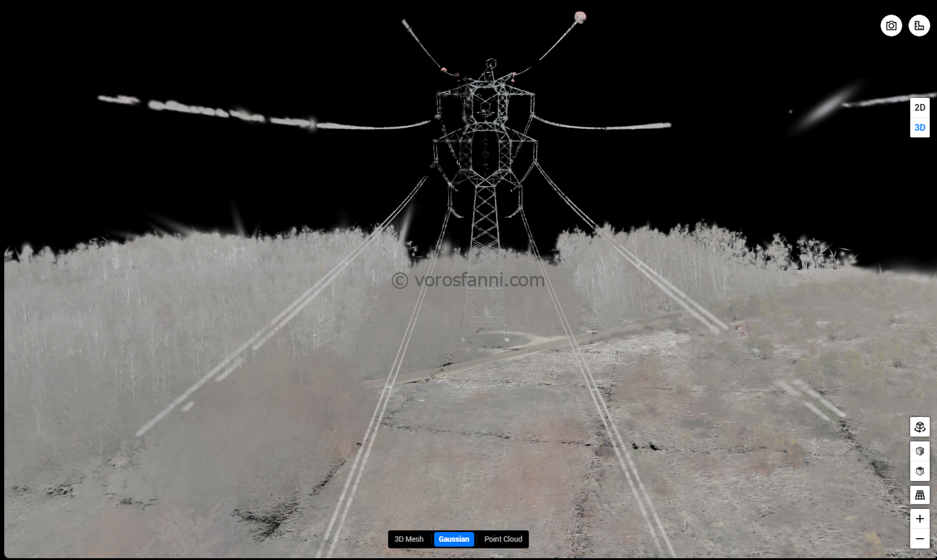Select the top-shaded cube view preset
This screenshot has width=937, height=560.
tap(919, 471)
